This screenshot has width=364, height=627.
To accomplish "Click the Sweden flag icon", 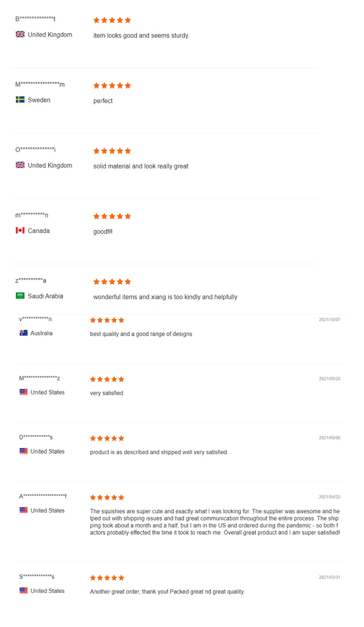I will 20,100.
